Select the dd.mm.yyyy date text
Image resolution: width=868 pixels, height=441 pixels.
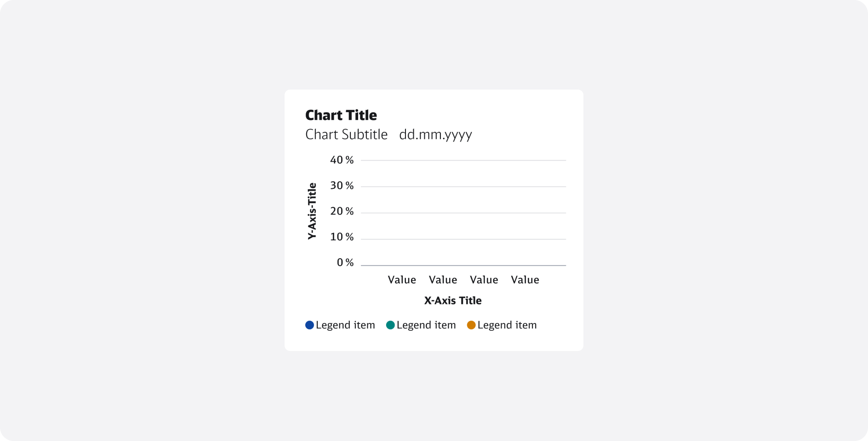click(435, 135)
